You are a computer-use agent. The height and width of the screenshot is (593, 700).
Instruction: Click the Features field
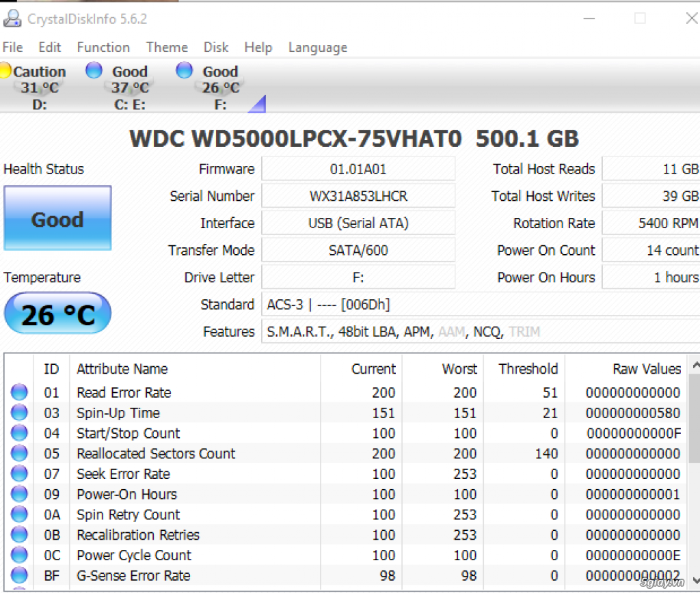(x=481, y=331)
